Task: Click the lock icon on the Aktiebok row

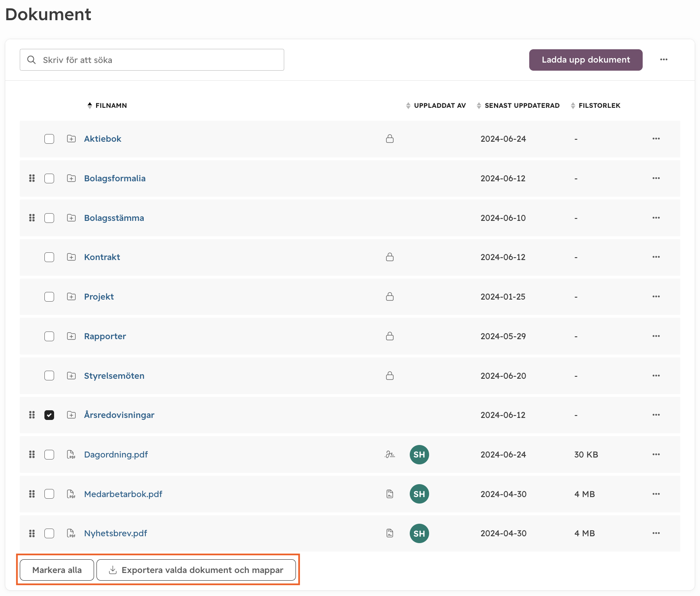Action: [x=390, y=139]
